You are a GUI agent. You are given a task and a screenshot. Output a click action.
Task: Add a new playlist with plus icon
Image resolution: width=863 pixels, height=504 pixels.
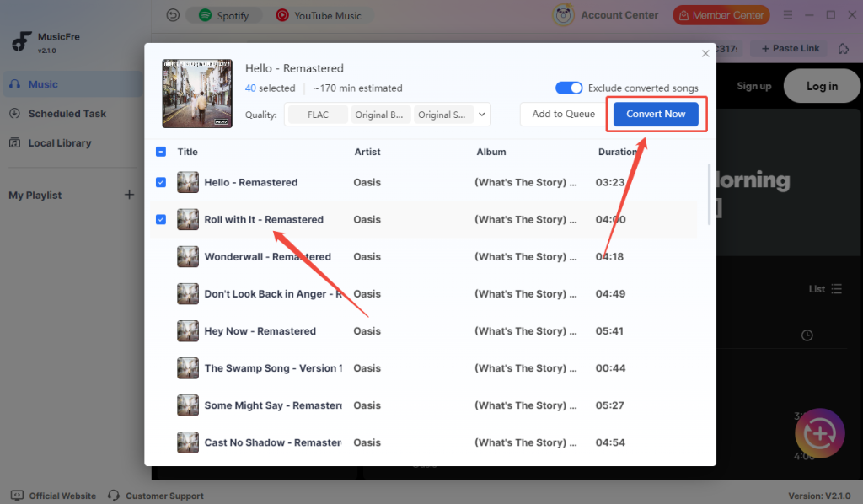click(129, 195)
